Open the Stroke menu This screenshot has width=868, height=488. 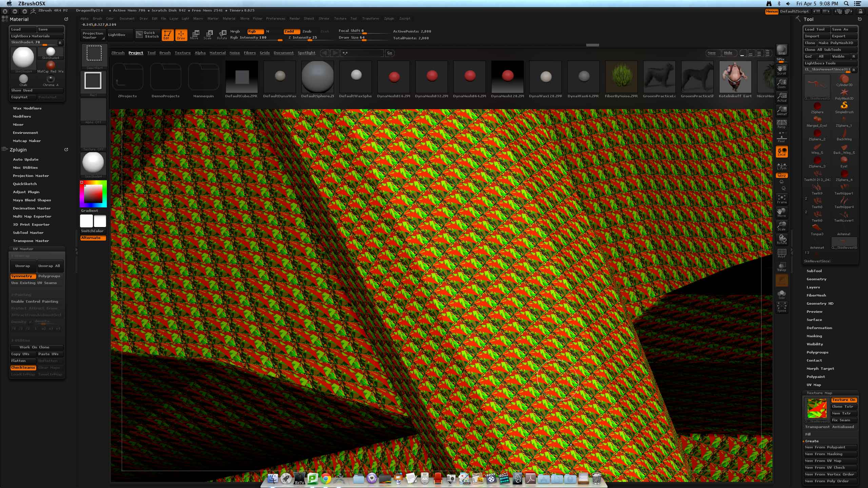click(324, 19)
